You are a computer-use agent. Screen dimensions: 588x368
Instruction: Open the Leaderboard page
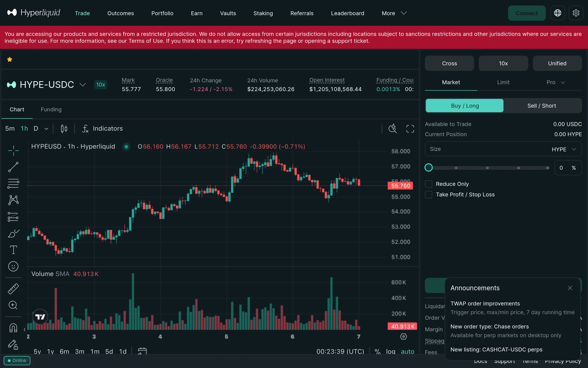tap(348, 13)
